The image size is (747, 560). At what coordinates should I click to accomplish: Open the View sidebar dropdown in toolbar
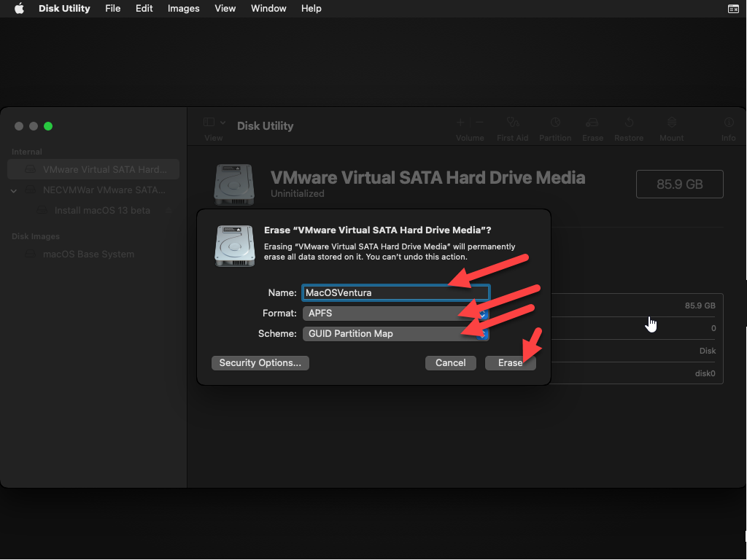(x=214, y=123)
